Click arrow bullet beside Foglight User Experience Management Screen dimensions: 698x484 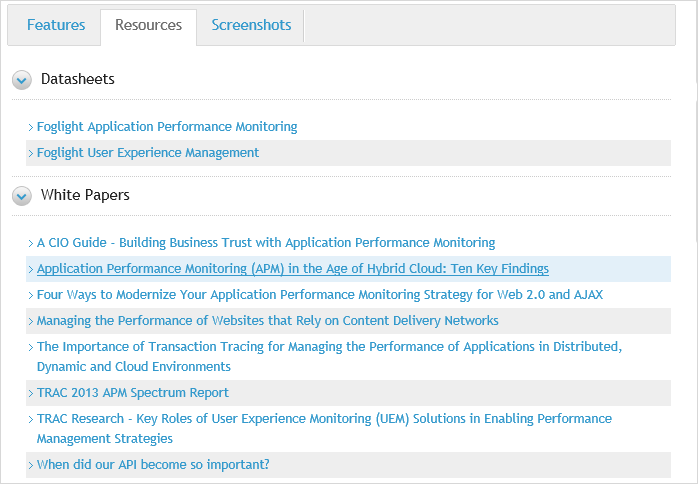(x=31, y=154)
